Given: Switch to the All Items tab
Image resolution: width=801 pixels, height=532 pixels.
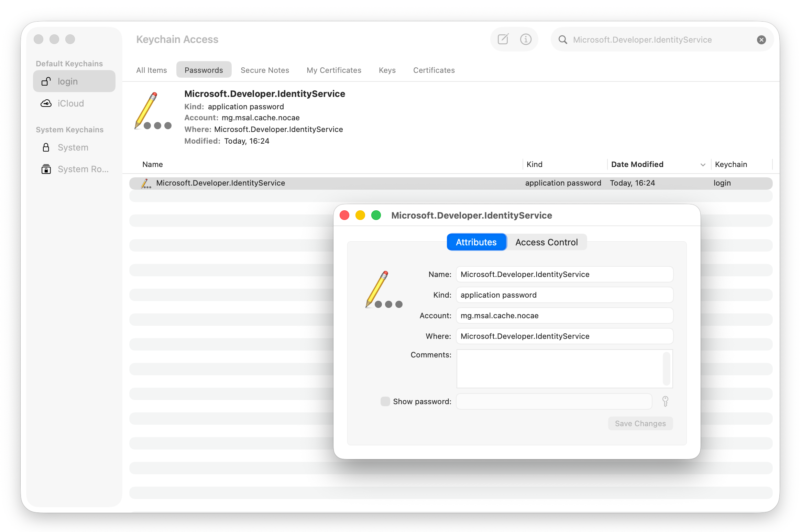Looking at the screenshot, I should (152, 70).
